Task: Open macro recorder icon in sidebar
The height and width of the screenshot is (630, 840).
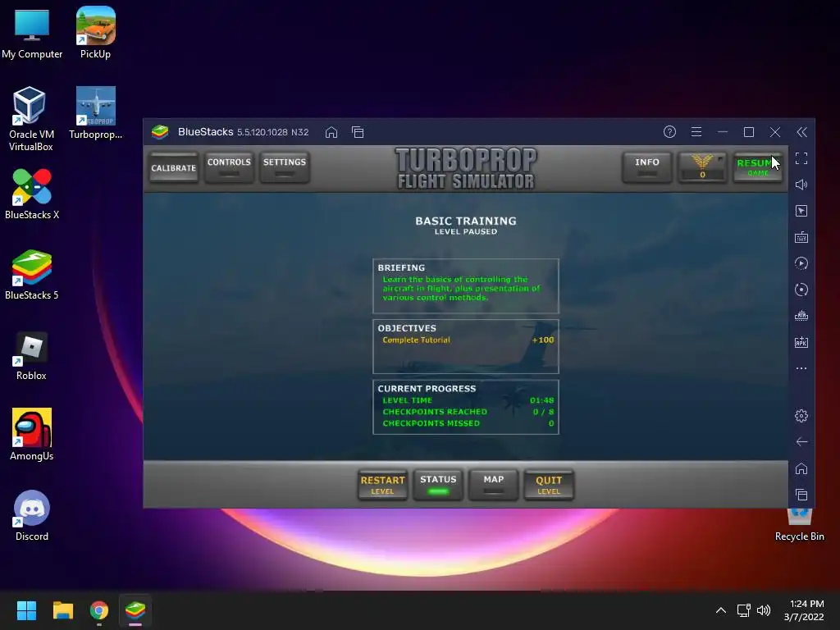Action: [801, 263]
